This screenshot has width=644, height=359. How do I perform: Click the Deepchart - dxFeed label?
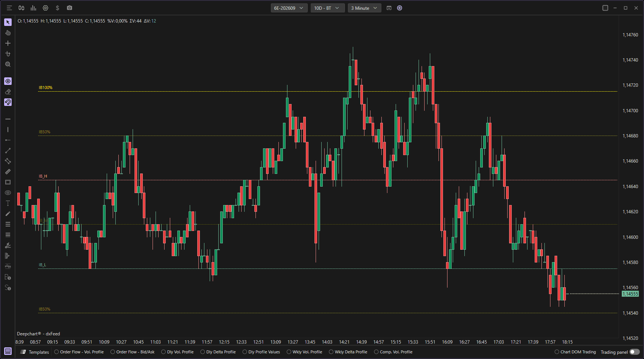(x=38, y=334)
